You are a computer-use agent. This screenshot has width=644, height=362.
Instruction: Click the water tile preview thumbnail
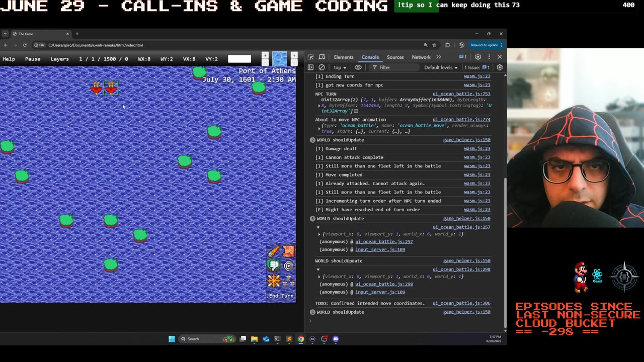coord(280,59)
